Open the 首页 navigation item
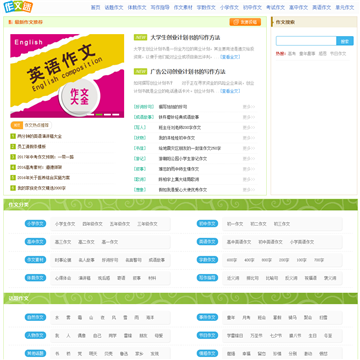 [x=95, y=7]
